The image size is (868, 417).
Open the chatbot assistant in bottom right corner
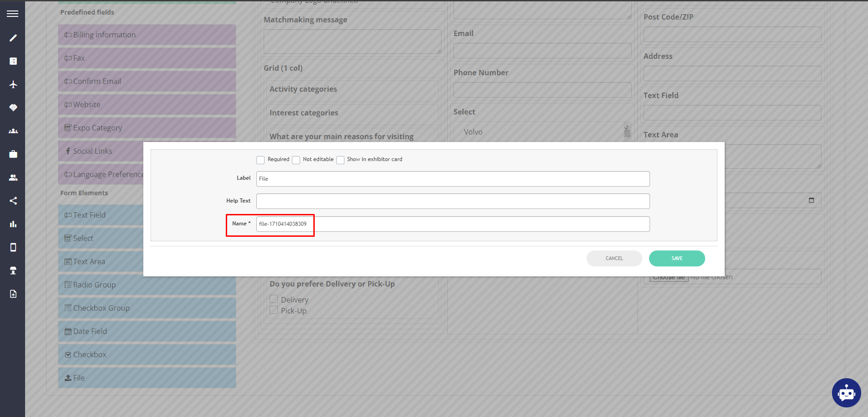coord(847,393)
